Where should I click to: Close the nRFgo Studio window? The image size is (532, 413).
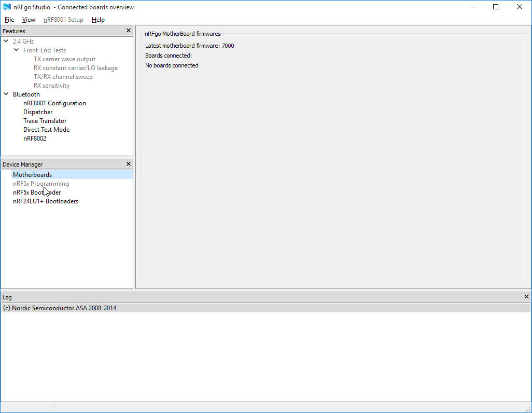click(520, 7)
